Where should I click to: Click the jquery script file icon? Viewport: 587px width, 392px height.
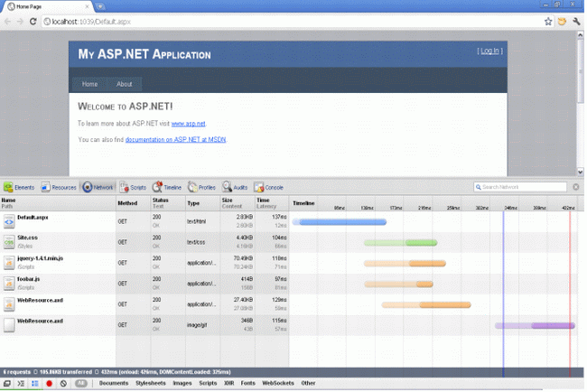9,263
